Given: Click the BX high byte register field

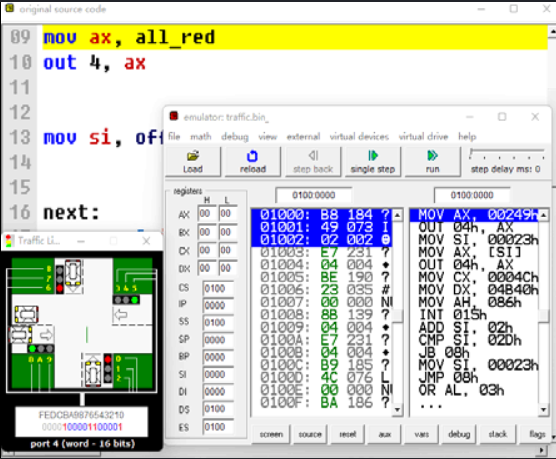Looking at the screenshot, I should [x=207, y=232].
